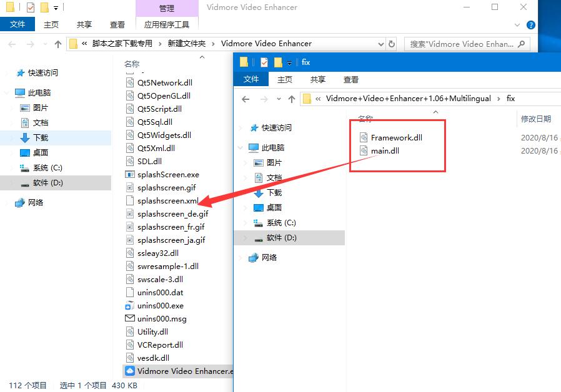
Task: Click 脚本之家下载专用 in the address breadcrumb
Action: pos(122,44)
